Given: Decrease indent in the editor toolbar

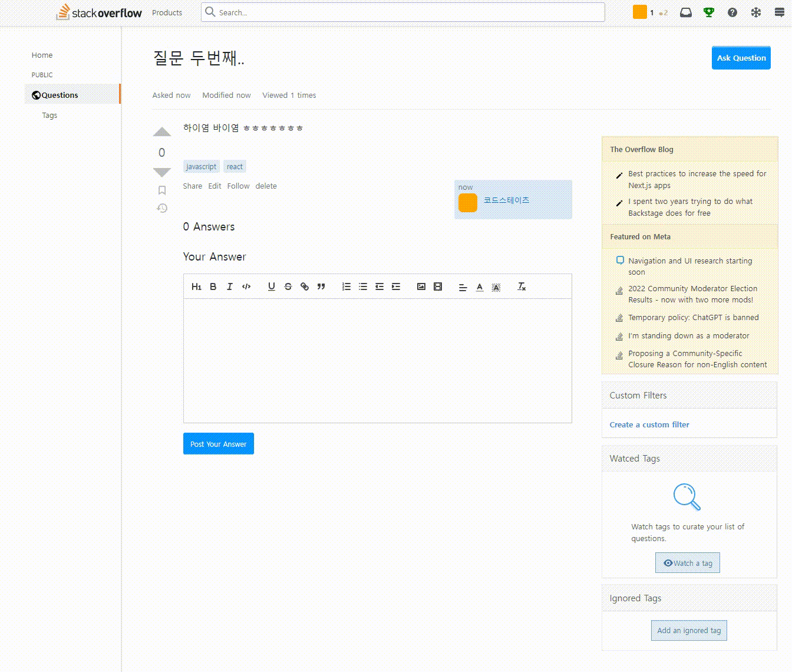Looking at the screenshot, I should click(x=379, y=286).
